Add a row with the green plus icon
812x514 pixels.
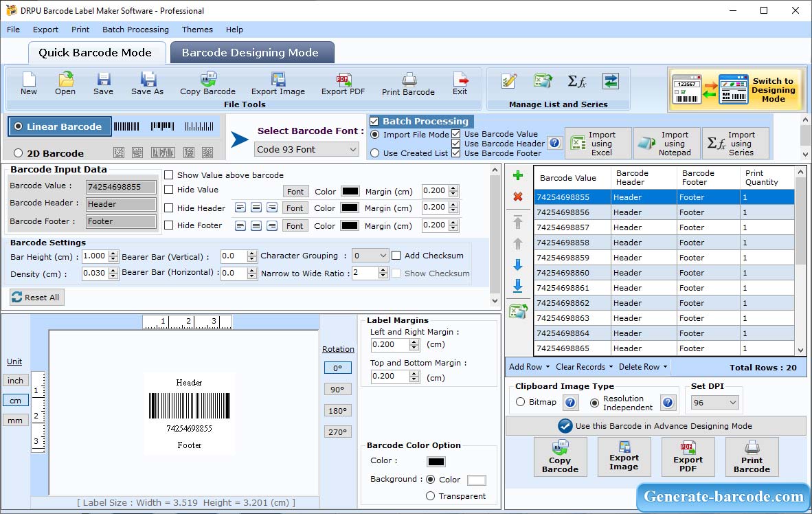[x=517, y=176]
